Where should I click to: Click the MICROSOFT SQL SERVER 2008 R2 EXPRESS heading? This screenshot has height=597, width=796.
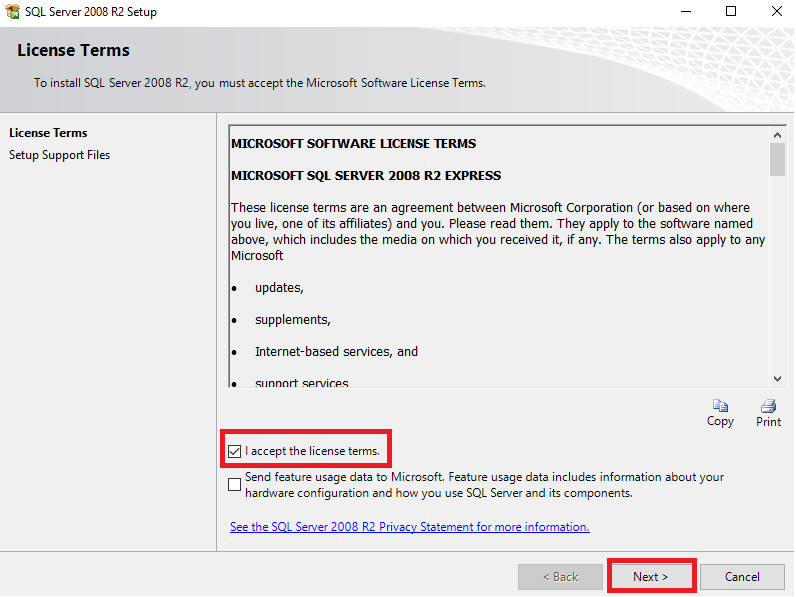(x=366, y=176)
